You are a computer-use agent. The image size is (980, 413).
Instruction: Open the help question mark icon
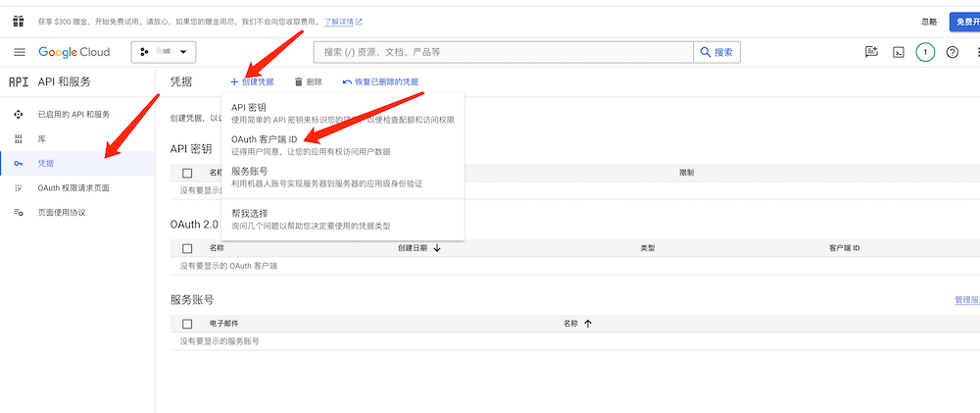tap(952, 52)
